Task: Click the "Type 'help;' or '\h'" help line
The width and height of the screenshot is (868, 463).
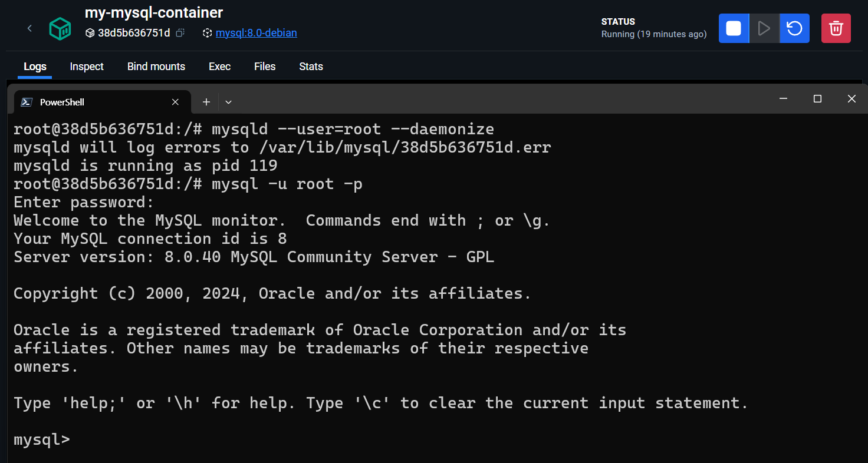Action: point(381,404)
